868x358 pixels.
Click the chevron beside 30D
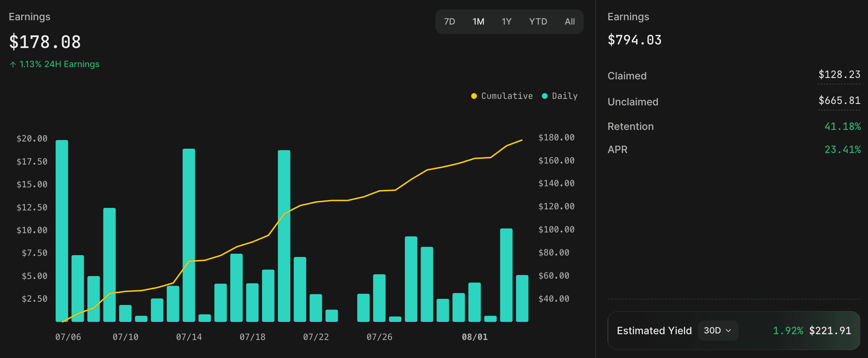point(728,331)
